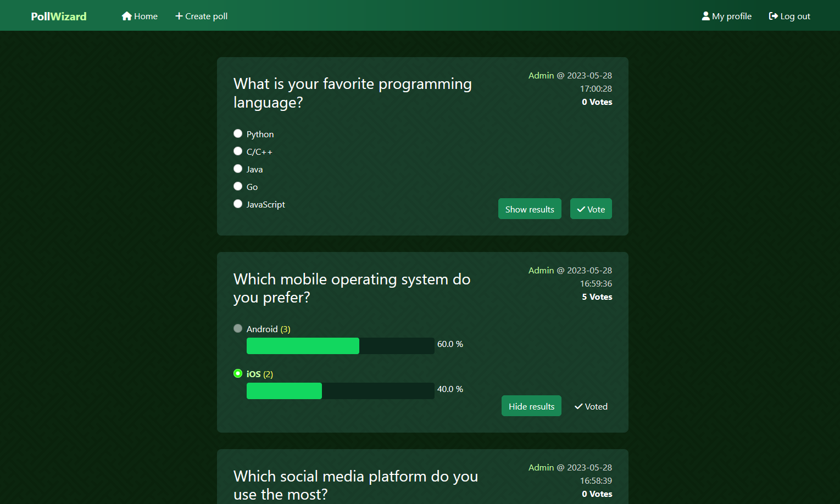Select the Python radio option
The width and height of the screenshot is (840, 504).
238,133
